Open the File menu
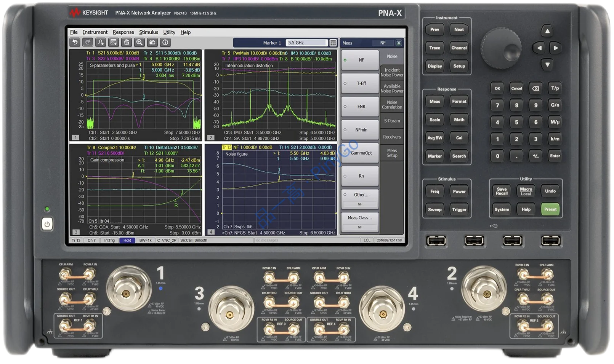This screenshot has width=614, height=364. 74,32
